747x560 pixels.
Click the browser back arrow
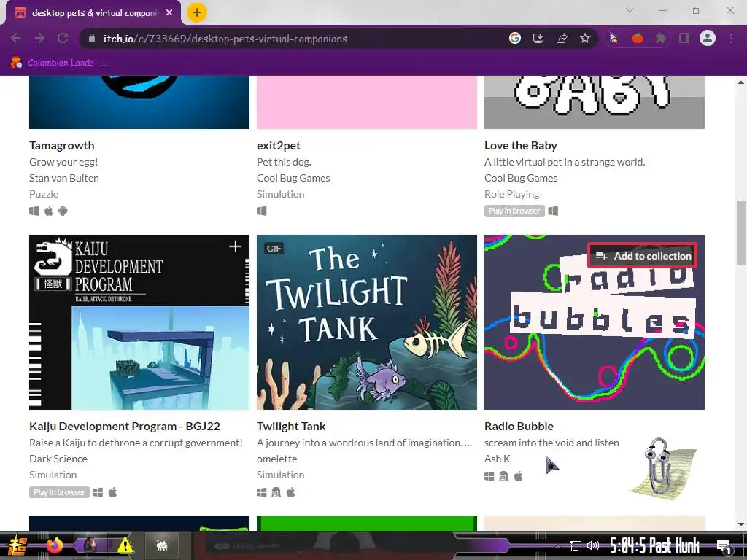[16, 39]
